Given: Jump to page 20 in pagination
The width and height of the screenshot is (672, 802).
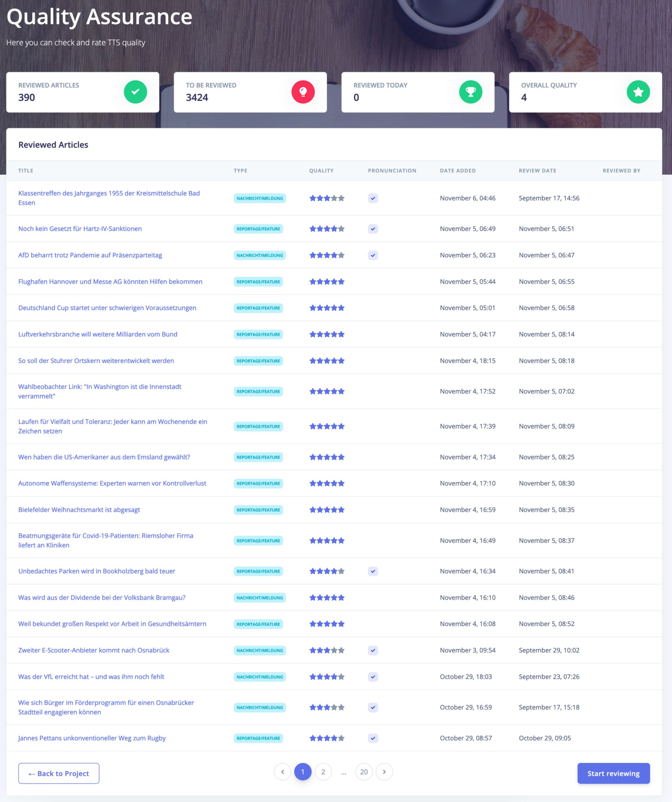Looking at the screenshot, I should pyautogui.click(x=364, y=772).
